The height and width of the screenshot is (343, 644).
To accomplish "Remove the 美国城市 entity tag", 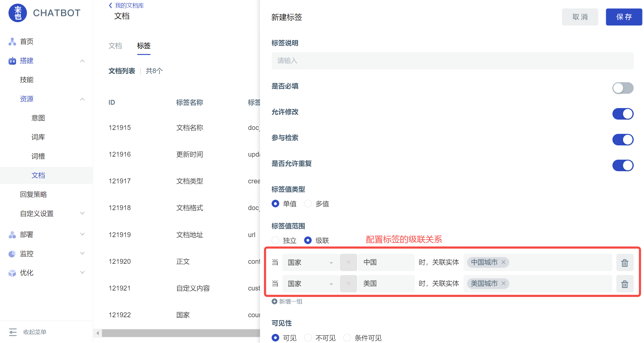I will [x=503, y=284].
